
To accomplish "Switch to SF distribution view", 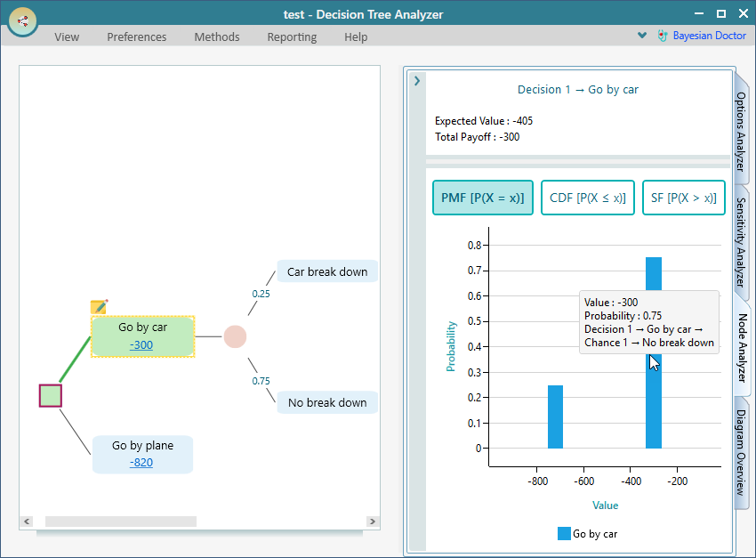I will click(x=683, y=198).
